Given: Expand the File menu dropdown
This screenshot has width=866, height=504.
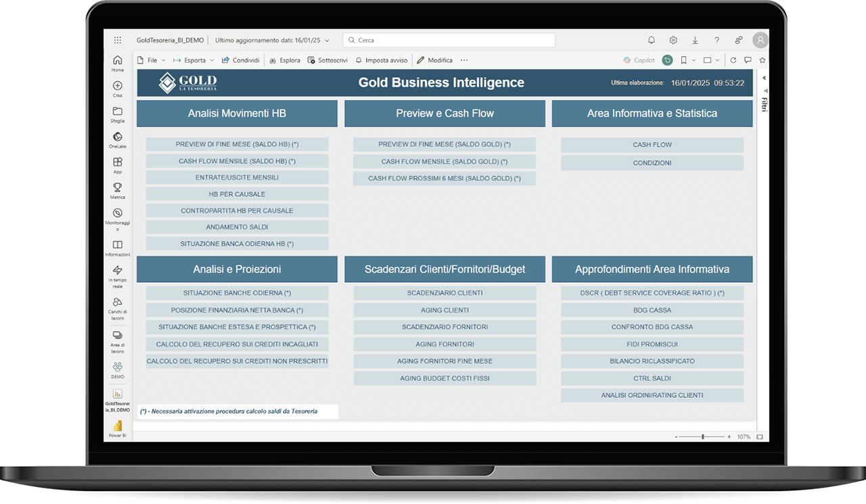Looking at the screenshot, I should (x=163, y=60).
